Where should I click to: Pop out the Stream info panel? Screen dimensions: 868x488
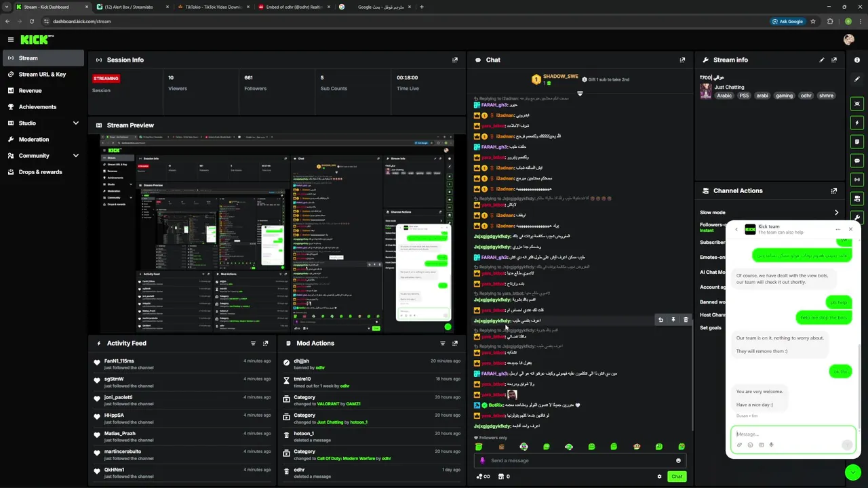[834, 60]
